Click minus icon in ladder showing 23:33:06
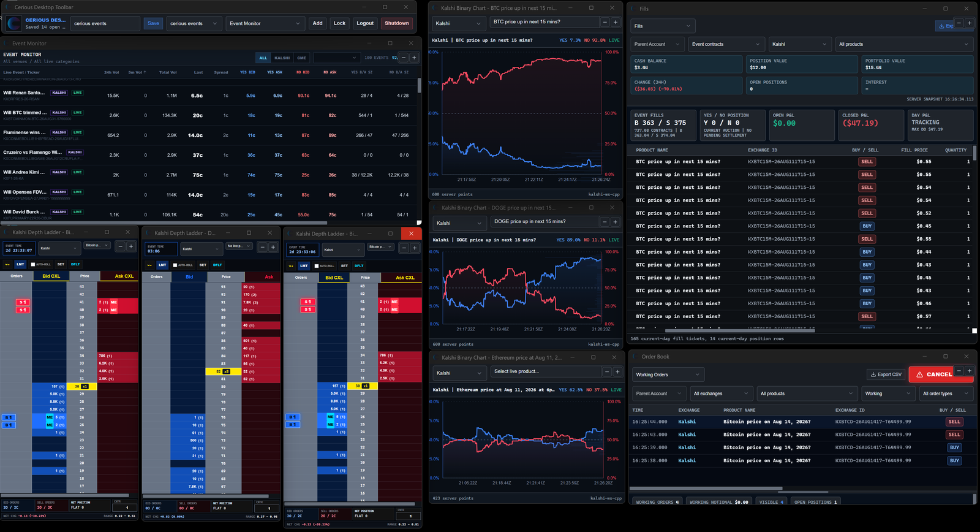 click(404, 248)
